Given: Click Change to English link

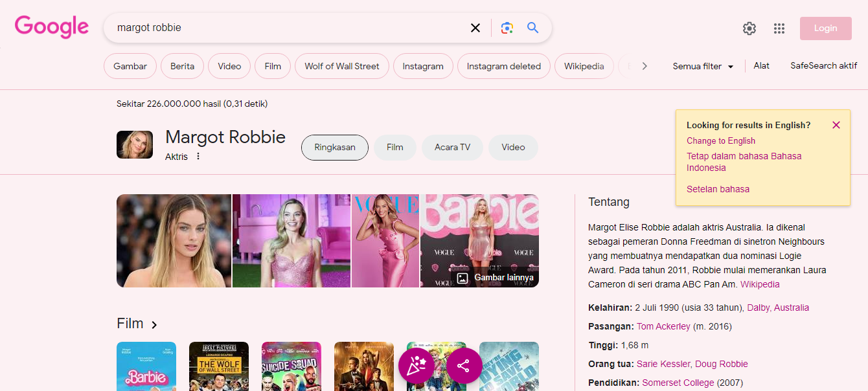Looking at the screenshot, I should coord(721,140).
